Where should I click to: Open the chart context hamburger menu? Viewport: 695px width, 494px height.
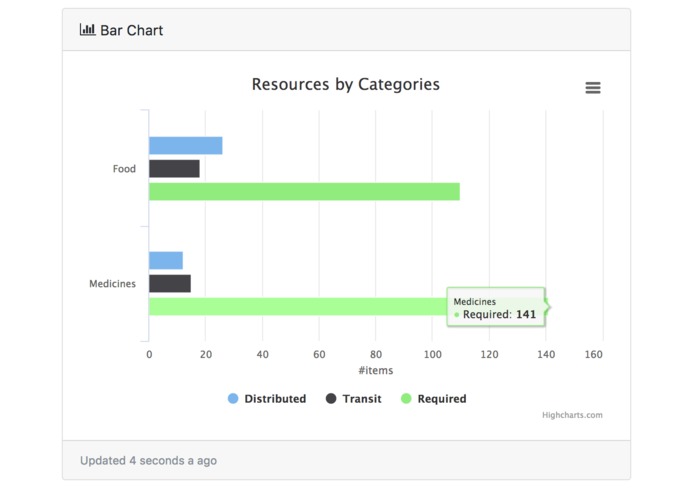593,88
